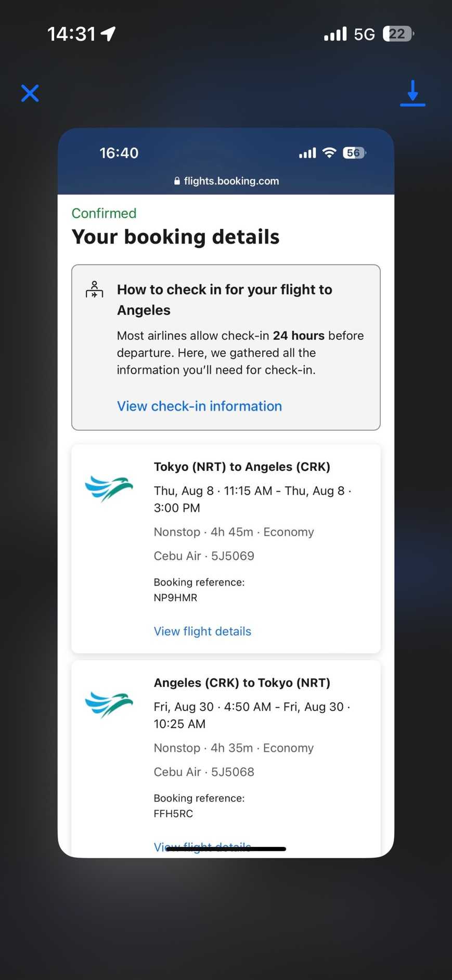Tap the download icon at top right

coord(412,93)
